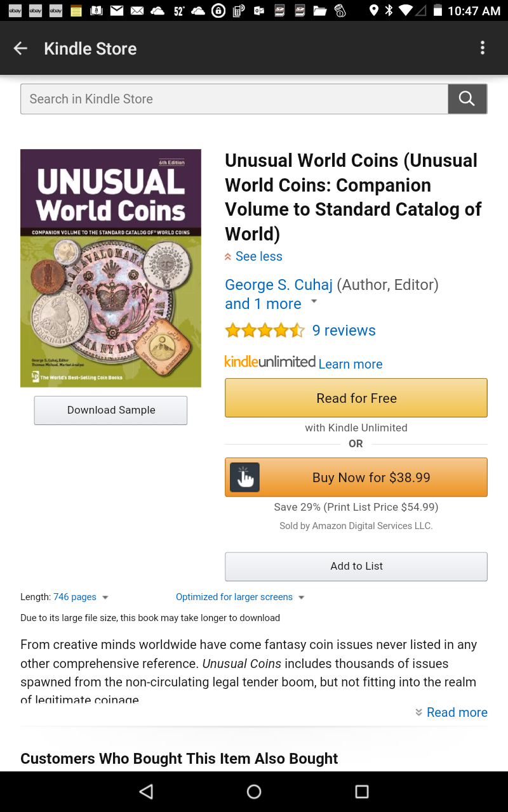
Task: Tap the back arrow in Kindle Store header
Action: coord(20,48)
